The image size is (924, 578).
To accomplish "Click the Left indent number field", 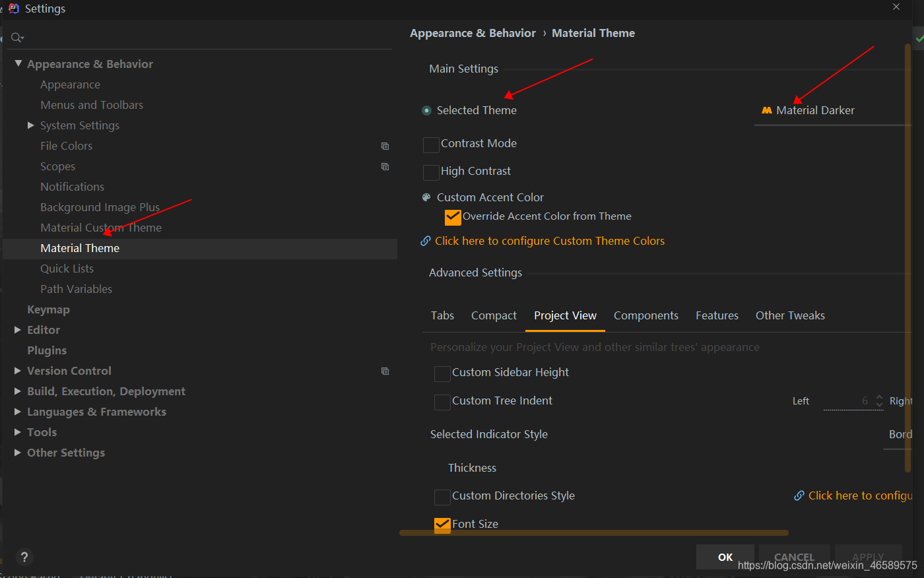I will [848, 401].
